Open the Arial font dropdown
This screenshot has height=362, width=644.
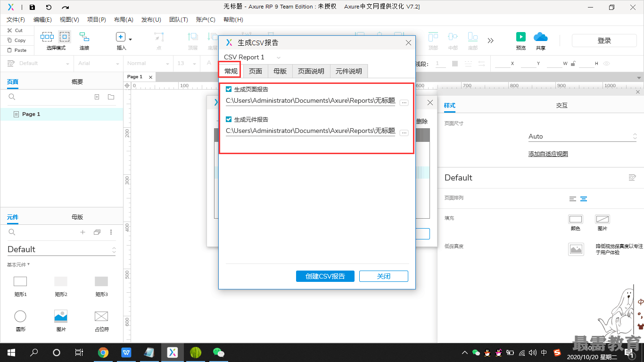pyautogui.click(x=99, y=64)
